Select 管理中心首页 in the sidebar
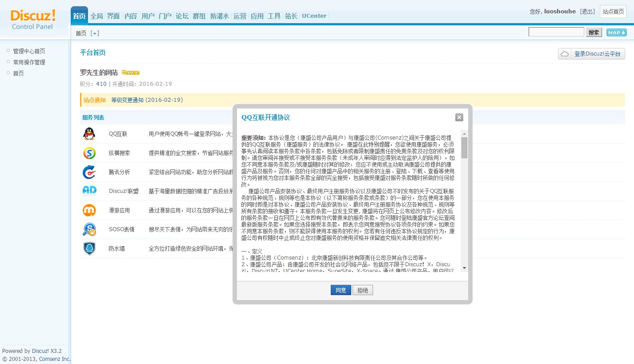Image resolution: width=634 pixels, height=364 pixels. 29,51
